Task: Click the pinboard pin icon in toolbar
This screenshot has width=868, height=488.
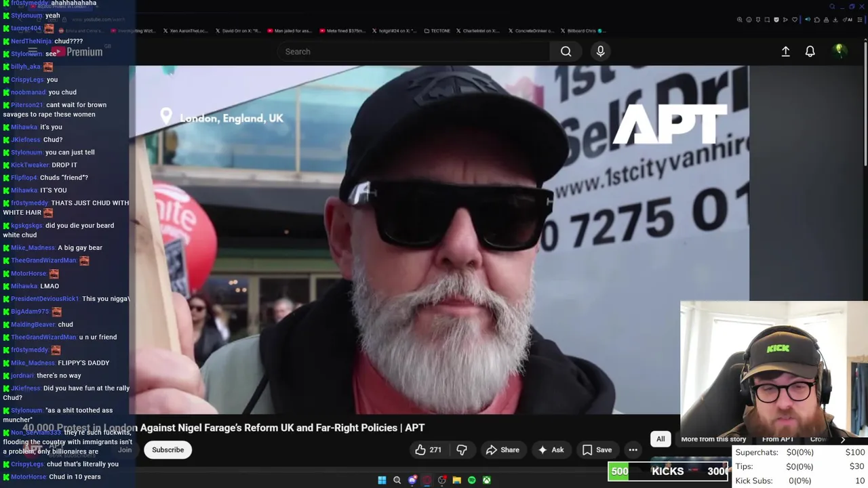Action: [758, 20]
